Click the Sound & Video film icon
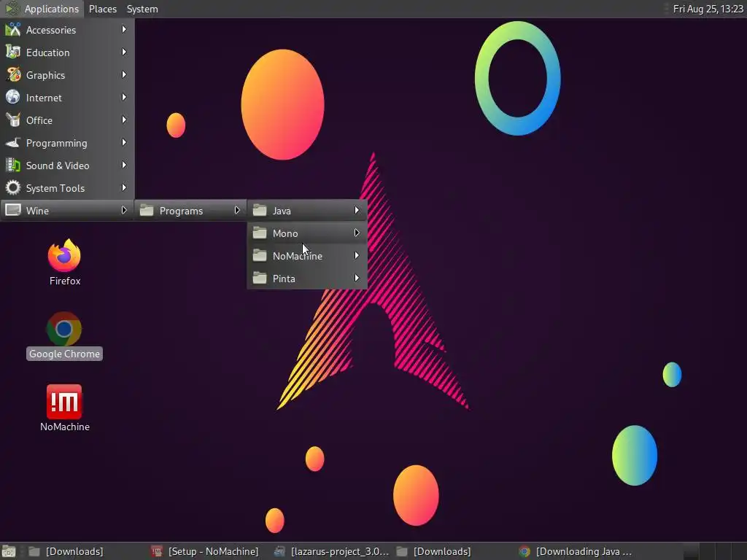 (x=13, y=166)
